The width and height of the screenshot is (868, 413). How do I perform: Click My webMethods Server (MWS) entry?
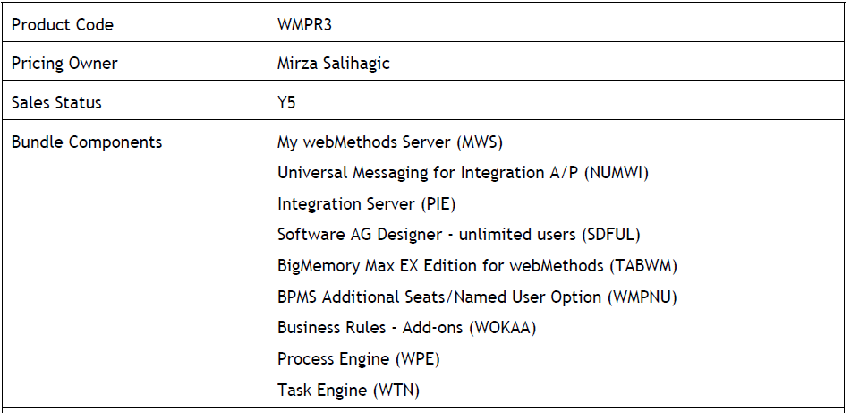[x=390, y=142]
